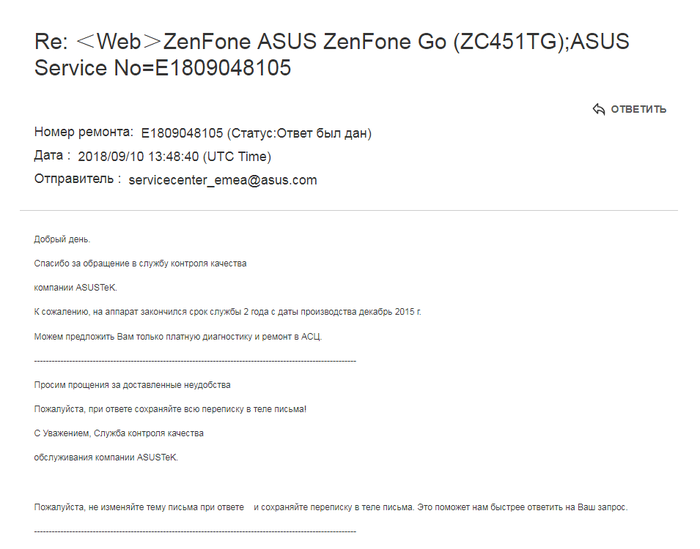
Task: Click the notice about не изменяйте тему письма
Action: point(330,507)
